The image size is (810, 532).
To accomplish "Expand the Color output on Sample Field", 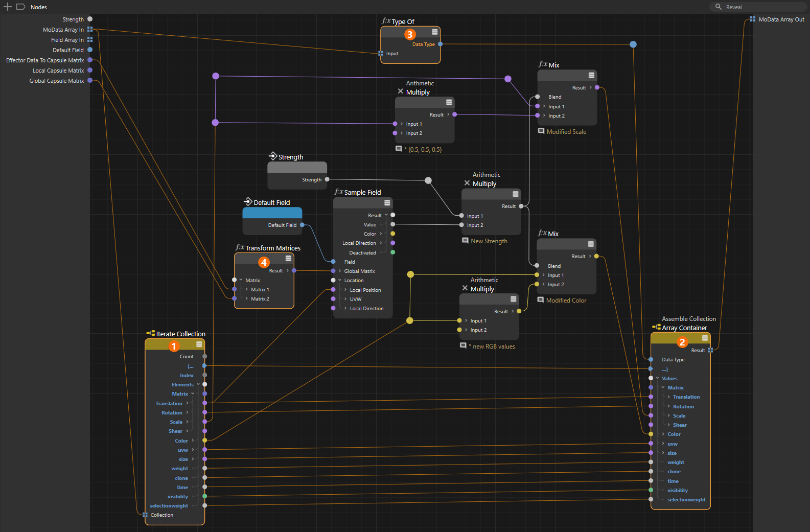I will point(381,234).
